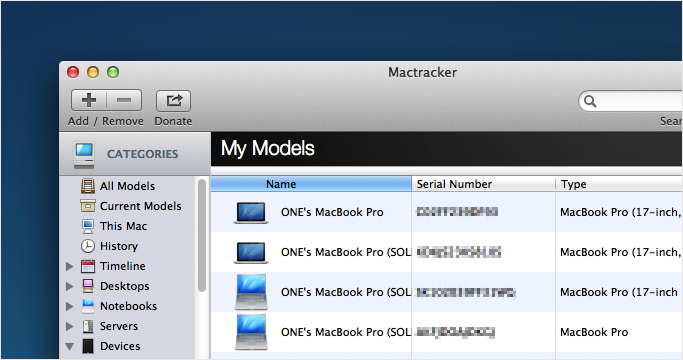The image size is (683, 360).
Task: Select the Desktops computer icon
Action: coord(88,286)
